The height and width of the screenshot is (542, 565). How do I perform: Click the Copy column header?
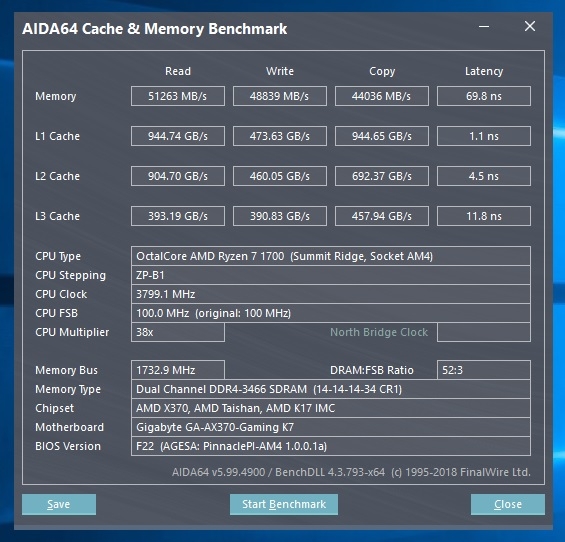tap(382, 71)
